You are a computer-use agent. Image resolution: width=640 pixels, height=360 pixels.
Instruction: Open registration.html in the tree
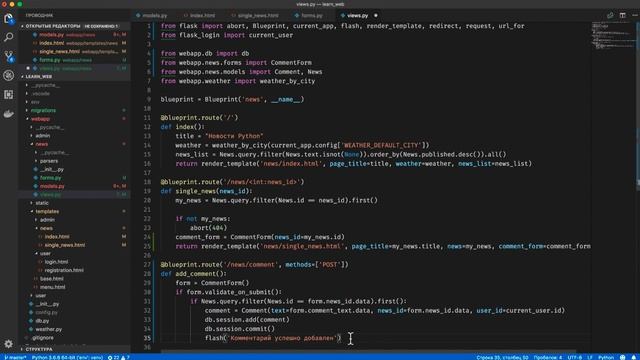(x=64, y=270)
